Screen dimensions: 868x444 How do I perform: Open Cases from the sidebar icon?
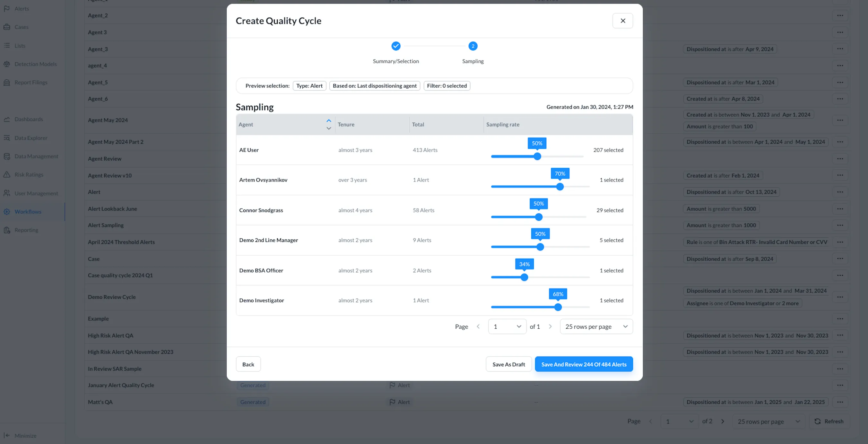click(x=7, y=27)
